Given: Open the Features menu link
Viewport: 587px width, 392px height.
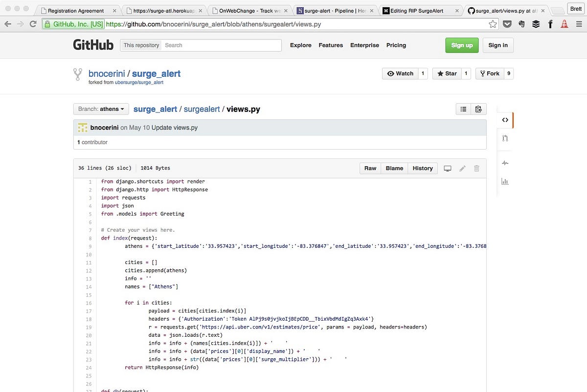Looking at the screenshot, I should tap(331, 45).
